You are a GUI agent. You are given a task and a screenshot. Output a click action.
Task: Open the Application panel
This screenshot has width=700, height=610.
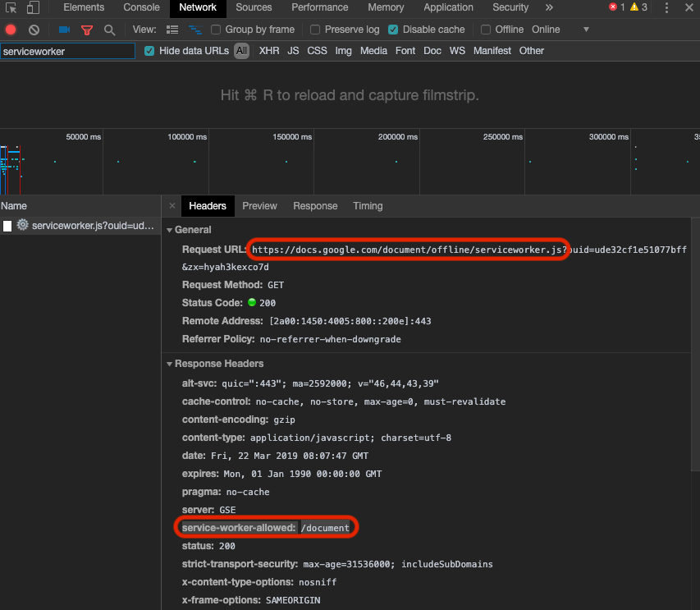click(448, 7)
